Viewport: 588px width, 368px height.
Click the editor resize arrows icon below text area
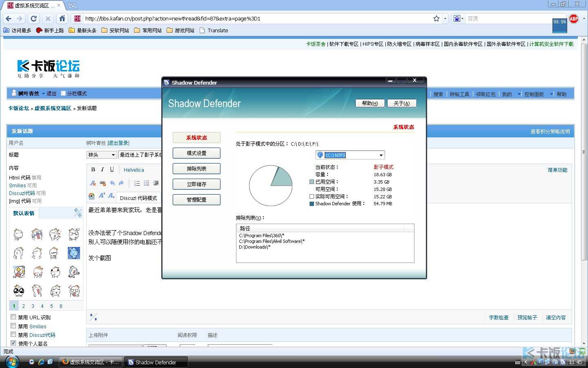(x=93, y=317)
